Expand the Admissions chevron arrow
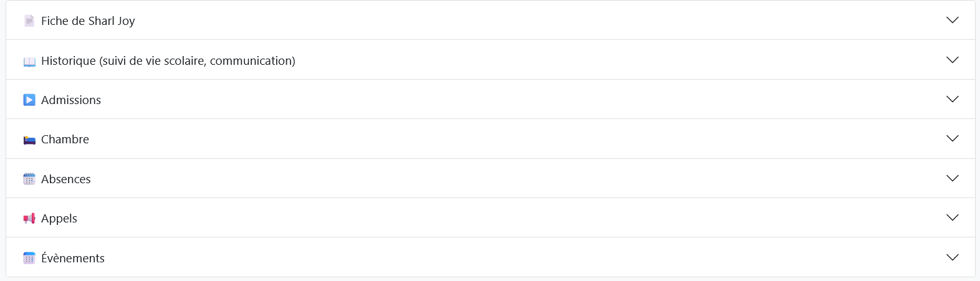980x281 pixels. click(x=952, y=99)
